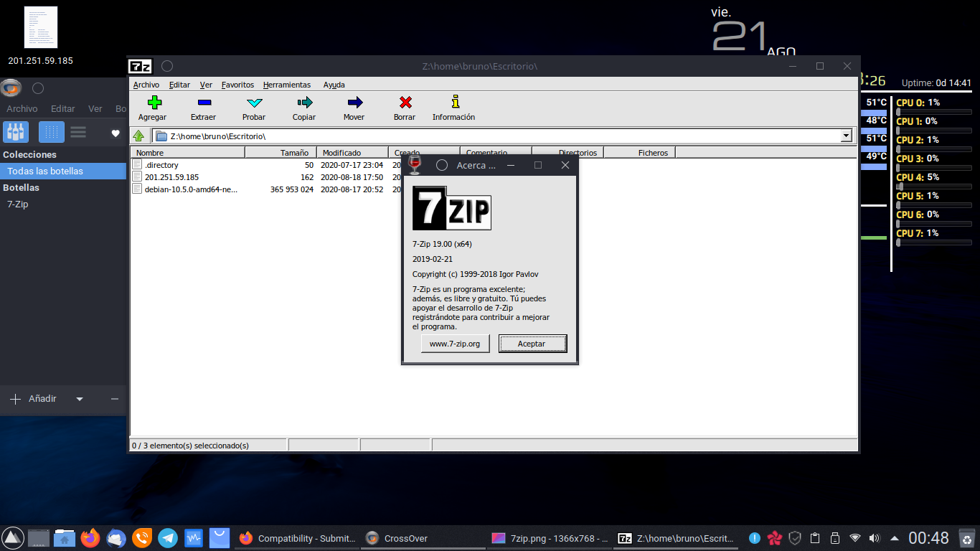980x551 pixels.
Task: Open Telegram from the taskbar
Action: point(168,537)
